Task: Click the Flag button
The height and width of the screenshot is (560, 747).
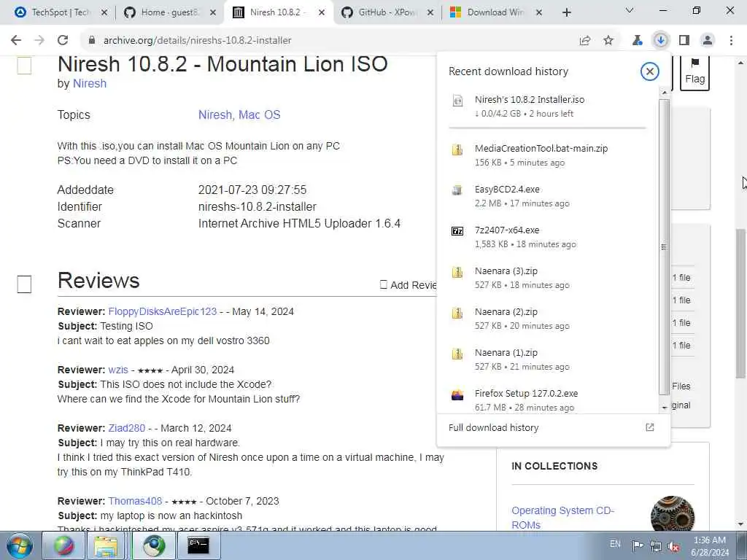Action: 694,72
